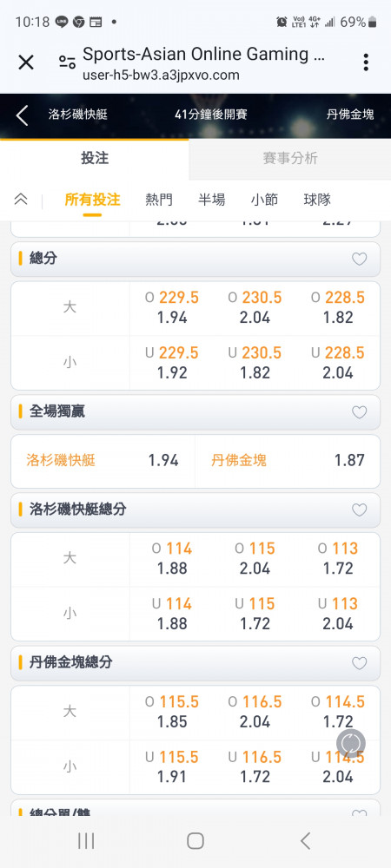Close the browser tab with X icon
The width and height of the screenshot is (391, 868).
point(26,62)
